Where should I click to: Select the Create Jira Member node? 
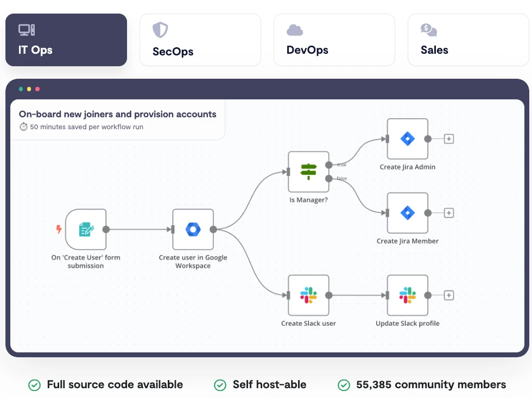point(408,213)
